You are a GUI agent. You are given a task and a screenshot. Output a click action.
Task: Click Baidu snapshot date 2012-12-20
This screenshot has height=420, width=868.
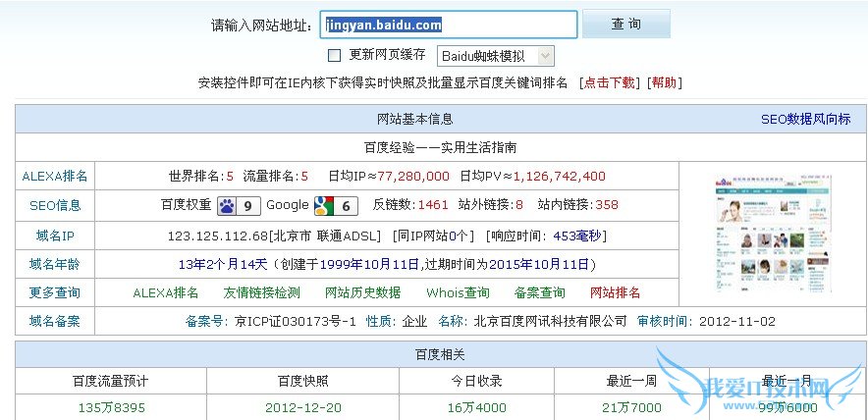click(x=302, y=408)
